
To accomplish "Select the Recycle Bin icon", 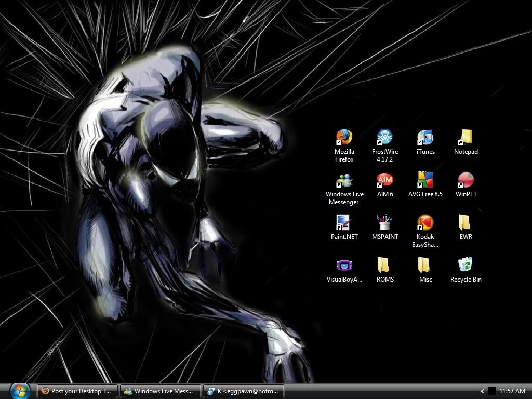I will tap(465, 265).
